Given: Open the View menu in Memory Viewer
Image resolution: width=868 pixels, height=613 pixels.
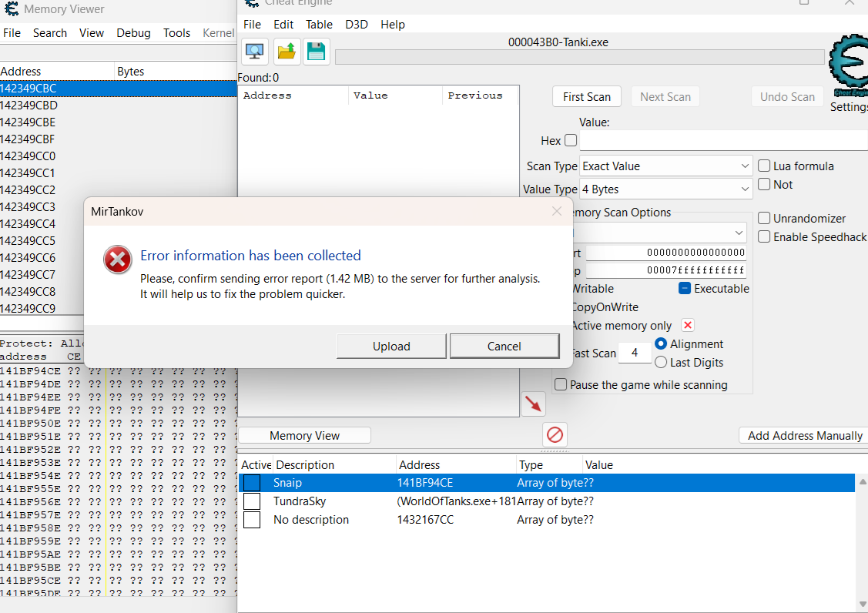Looking at the screenshot, I should [92, 32].
